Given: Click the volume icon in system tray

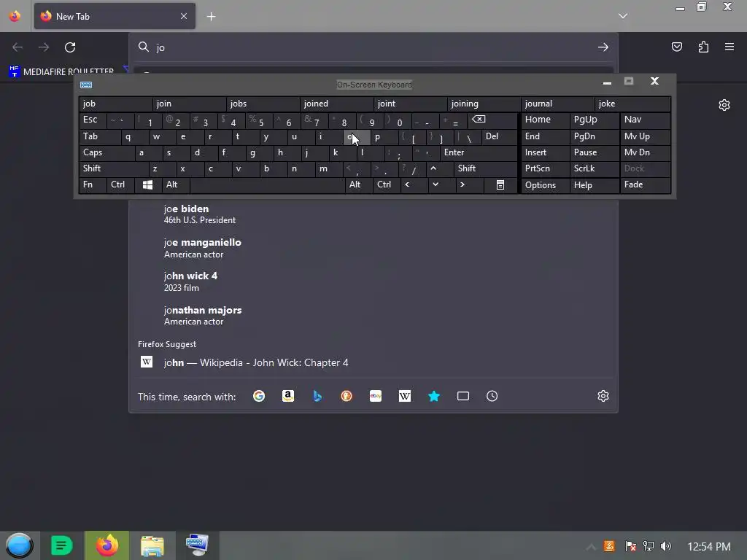Looking at the screenshot, I should tap(665, 546).
